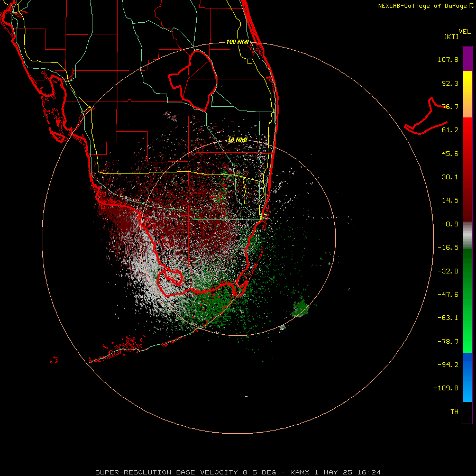Click the -32.0 legend value
Screen dimensions: 476x476
click(x=448, y=271)
